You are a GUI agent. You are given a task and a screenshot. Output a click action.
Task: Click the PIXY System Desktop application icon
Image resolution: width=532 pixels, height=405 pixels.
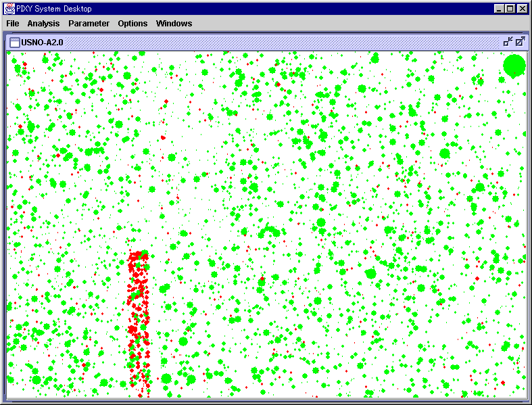tap(9, 9)
